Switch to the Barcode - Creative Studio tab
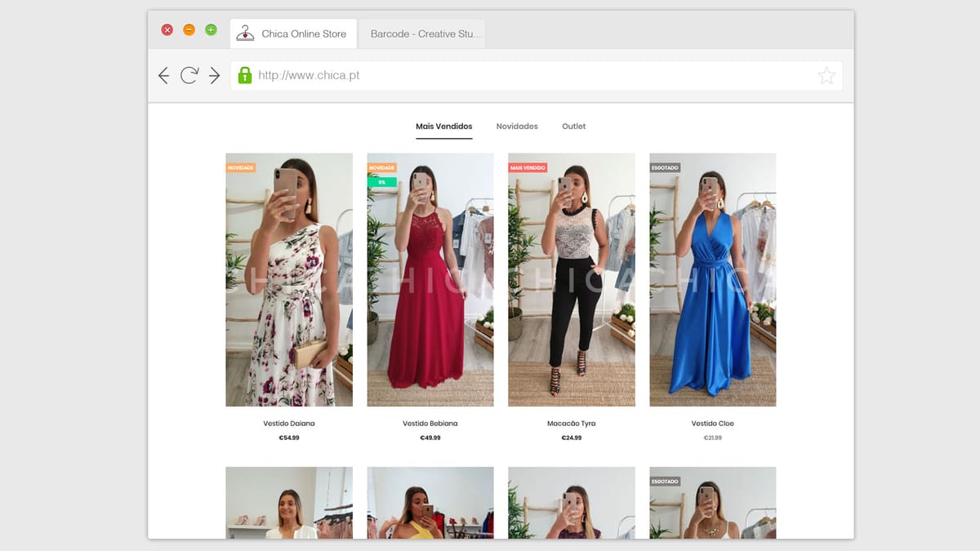The height and width of the screenshot is (551, 980). [x=421, y=34]
